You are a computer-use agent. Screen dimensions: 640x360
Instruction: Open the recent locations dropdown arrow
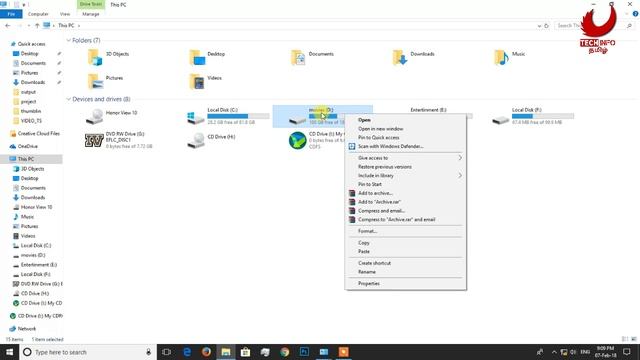[x=29, y=25]
